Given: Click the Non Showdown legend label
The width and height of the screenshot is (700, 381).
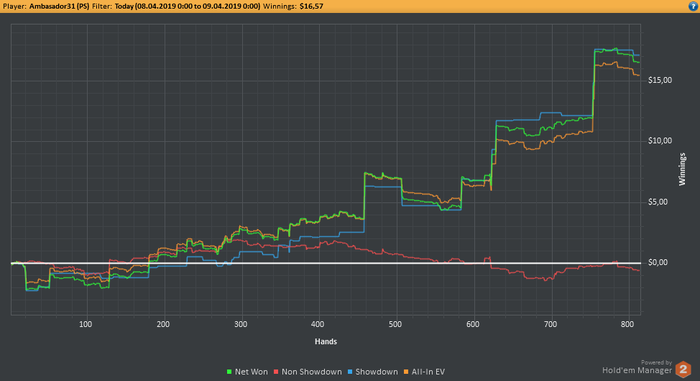Looking at the screenshot, I should tap(312, 372).
